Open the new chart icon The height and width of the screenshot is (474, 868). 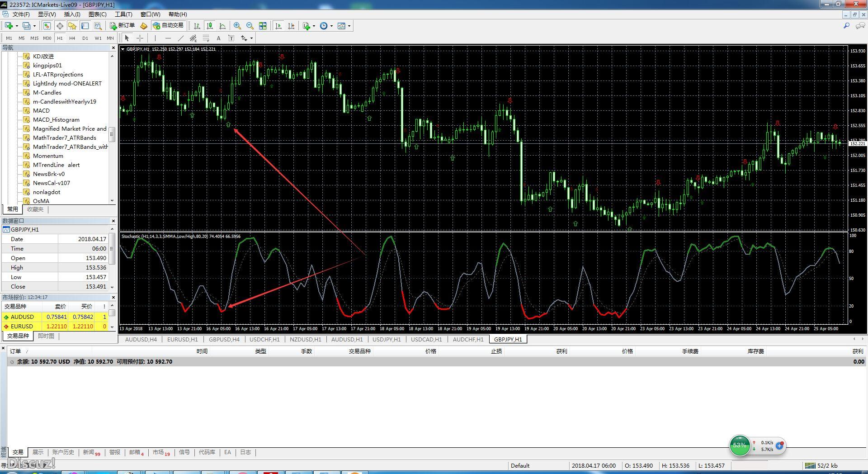coord(9,26)
